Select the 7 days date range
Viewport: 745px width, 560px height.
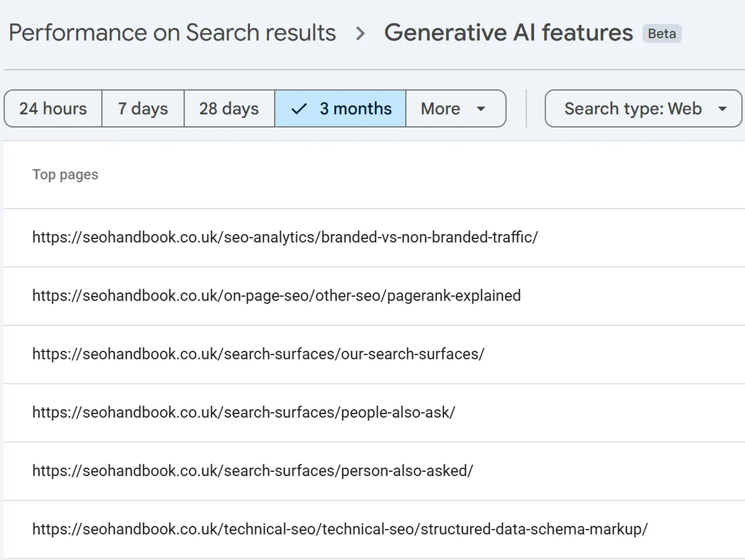tap(143, 109)
